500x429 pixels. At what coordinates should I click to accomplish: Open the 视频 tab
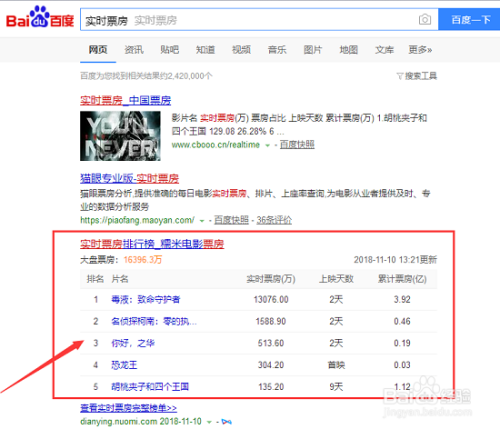(241, 50)
